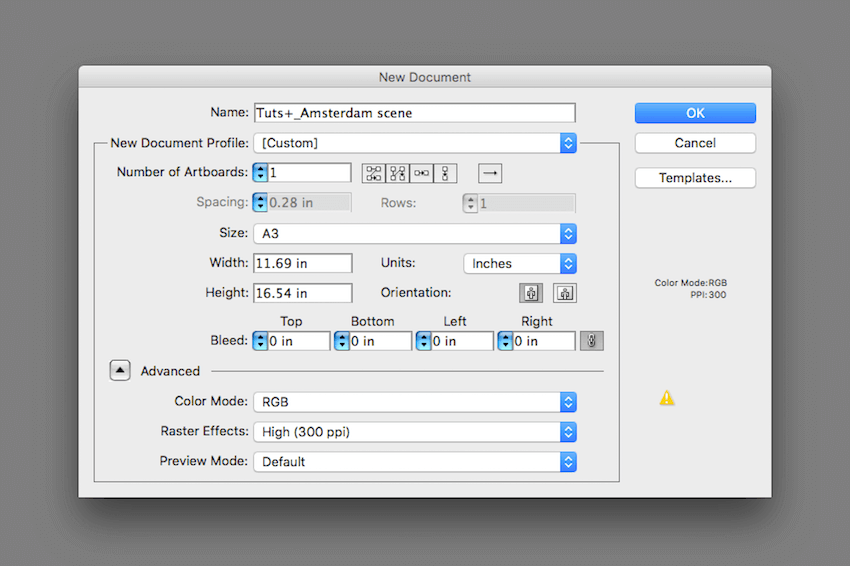Click the PPI:300 info text
850x566 pixels.
point(708,295)
